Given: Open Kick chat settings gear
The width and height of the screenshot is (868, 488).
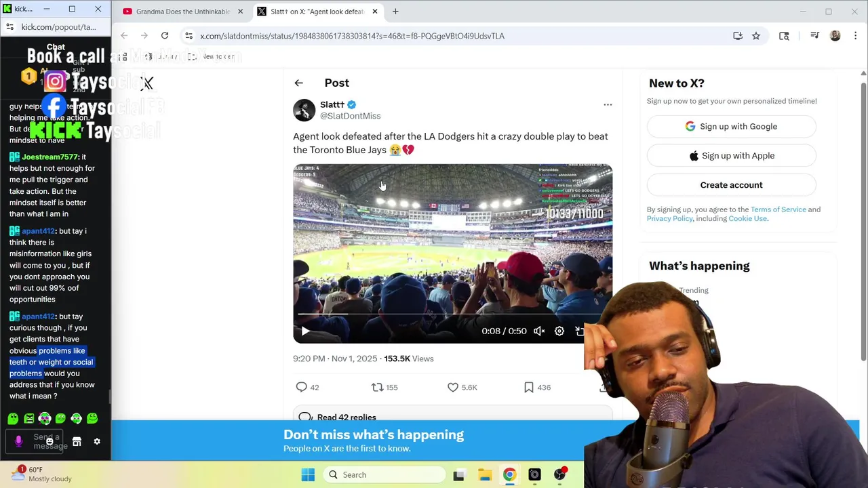Looking at the screenshot, I should point(97,441).
